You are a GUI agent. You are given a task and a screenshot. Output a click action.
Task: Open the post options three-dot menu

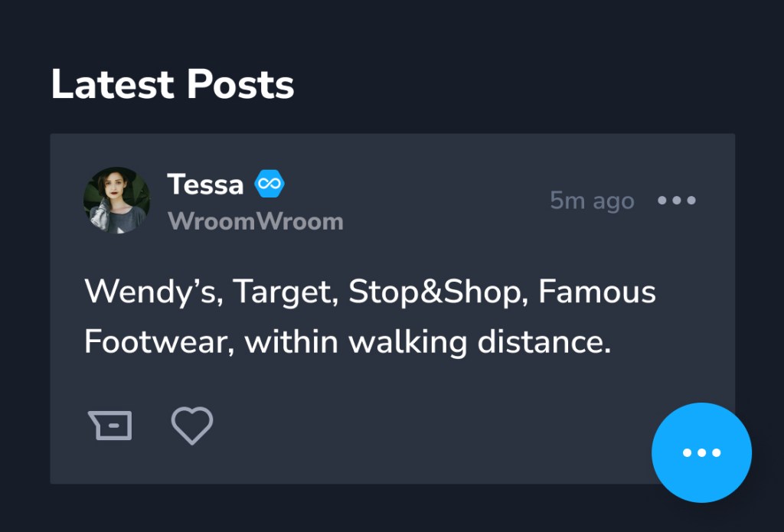pos(677,201)
